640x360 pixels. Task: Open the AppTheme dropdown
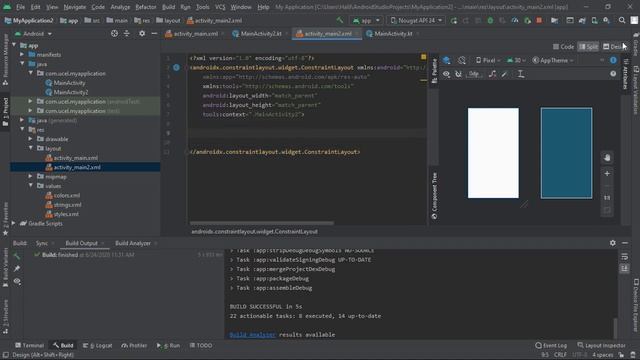[553, 60]
